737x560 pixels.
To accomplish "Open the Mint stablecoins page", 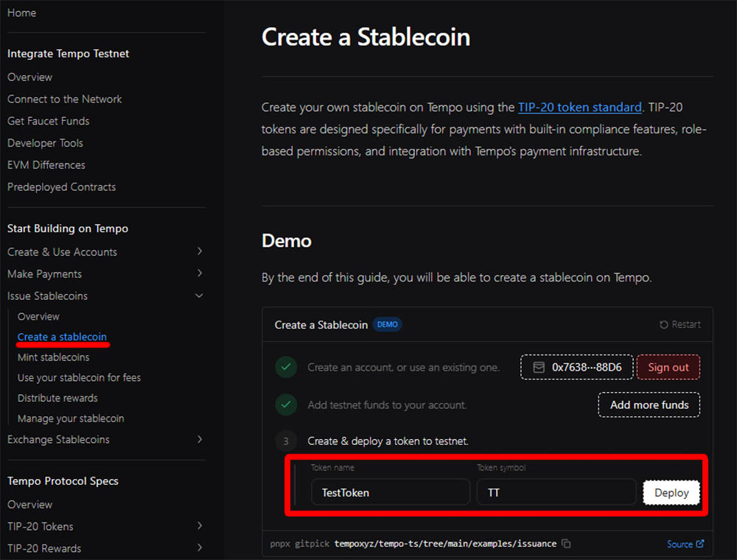I will point(53,357).
